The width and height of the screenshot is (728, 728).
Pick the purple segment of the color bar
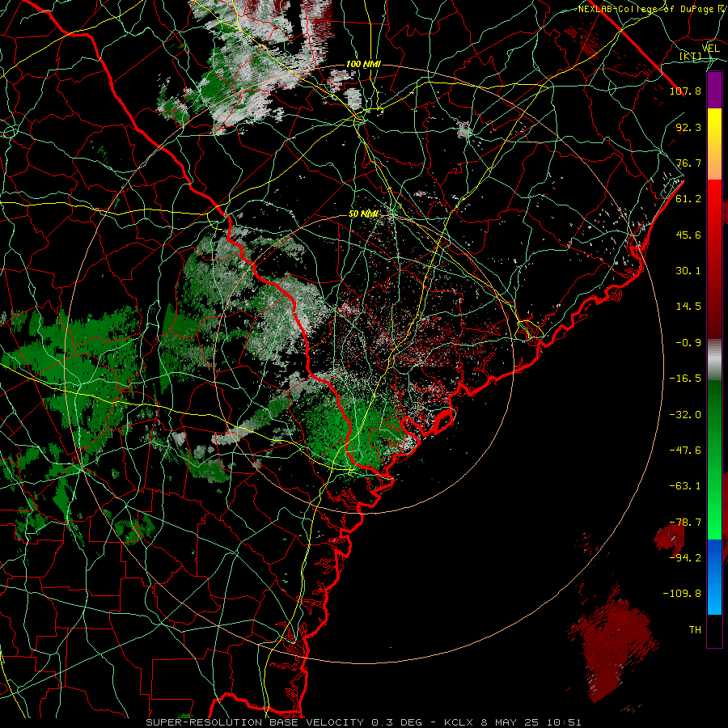714,90
